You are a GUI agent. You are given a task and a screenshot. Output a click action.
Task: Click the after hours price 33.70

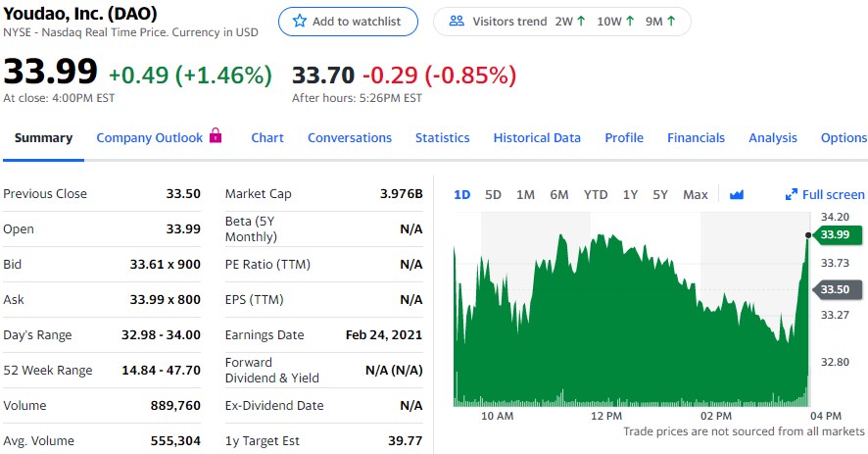[x=323, y=76]
